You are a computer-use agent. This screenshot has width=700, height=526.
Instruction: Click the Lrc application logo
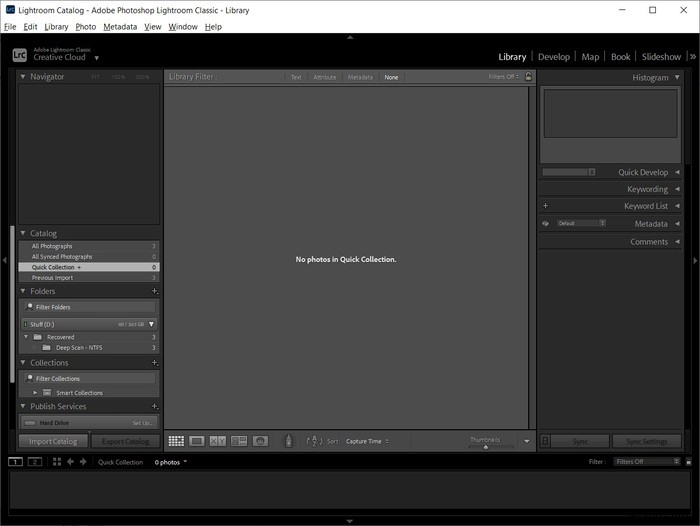click(20, 55)
